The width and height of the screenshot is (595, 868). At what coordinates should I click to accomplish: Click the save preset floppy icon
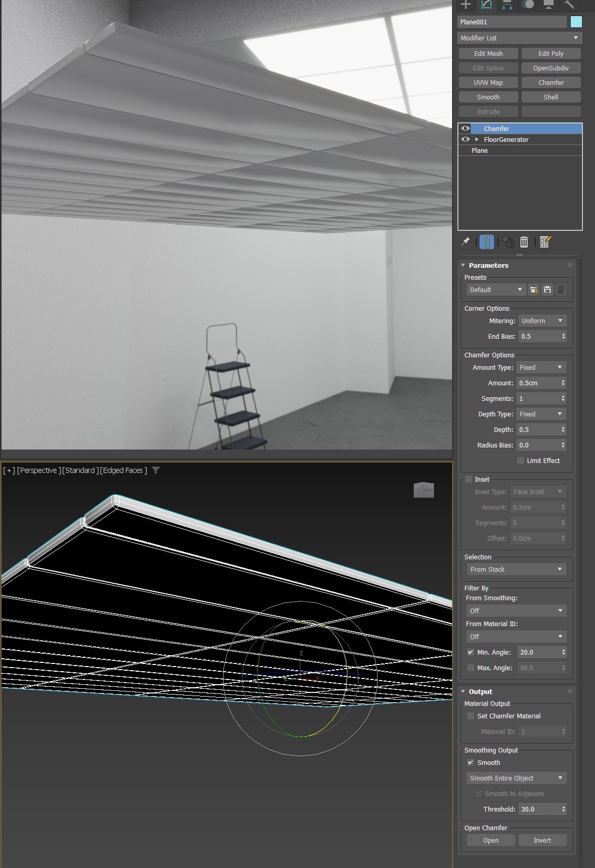[x=547, y=290]
